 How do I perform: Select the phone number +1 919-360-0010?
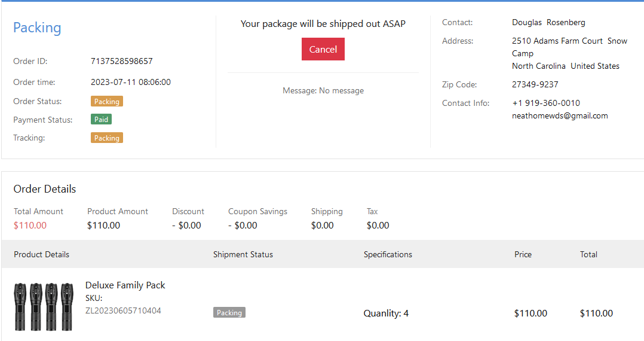pyautogui.click(x=545, y=103)
